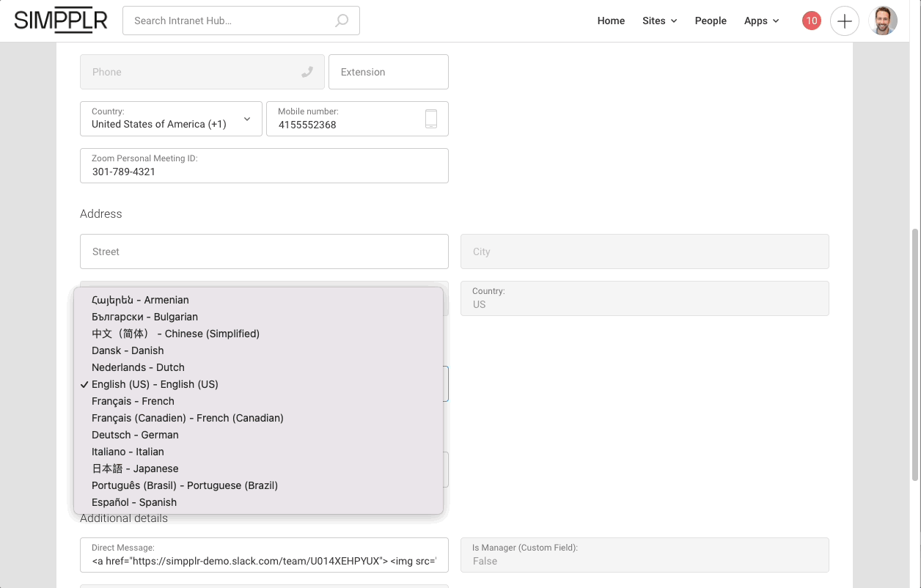Select Portuguese (Brazil) option
This screenshot has height=588, width=921.
tap(259, 485)
